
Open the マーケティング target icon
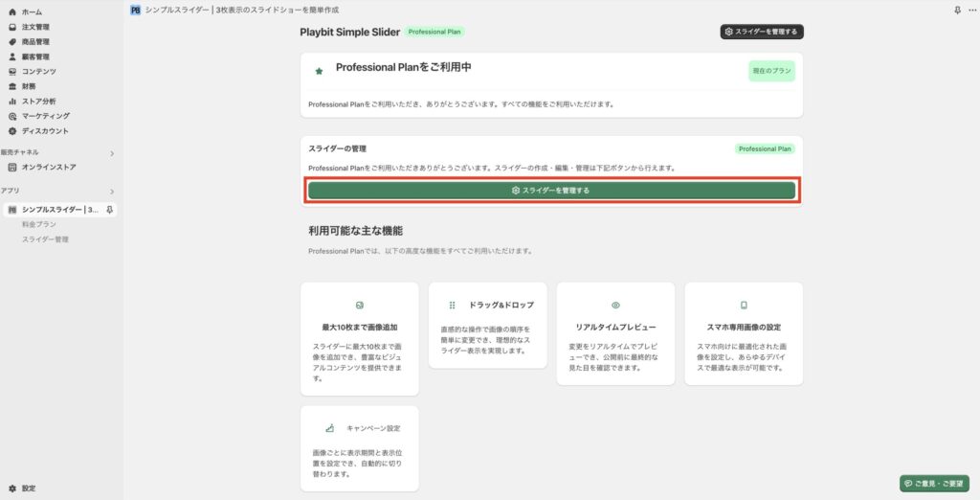(11, 117)
